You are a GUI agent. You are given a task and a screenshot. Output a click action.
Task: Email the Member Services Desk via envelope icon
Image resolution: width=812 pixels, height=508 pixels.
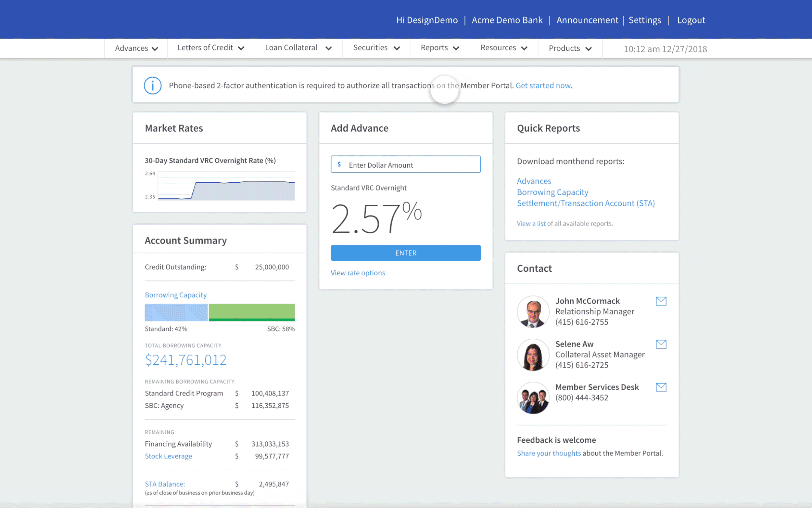click(x=661, y=387)
